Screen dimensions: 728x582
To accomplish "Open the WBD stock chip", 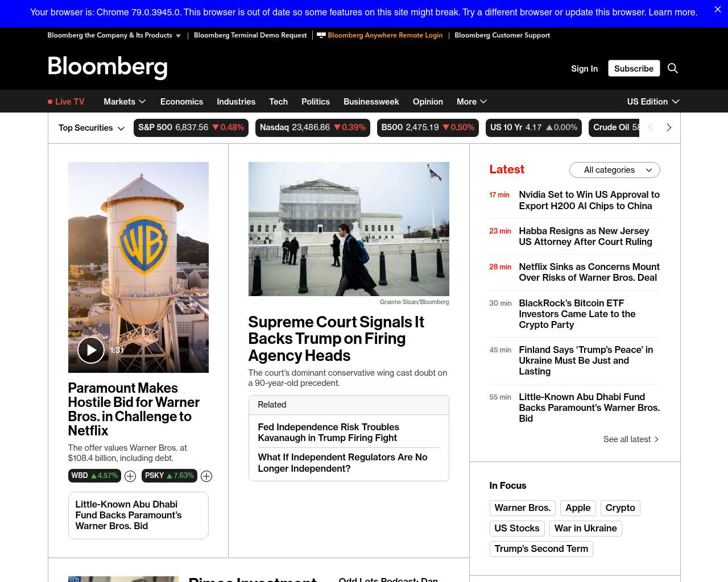I will click(94, 476).
